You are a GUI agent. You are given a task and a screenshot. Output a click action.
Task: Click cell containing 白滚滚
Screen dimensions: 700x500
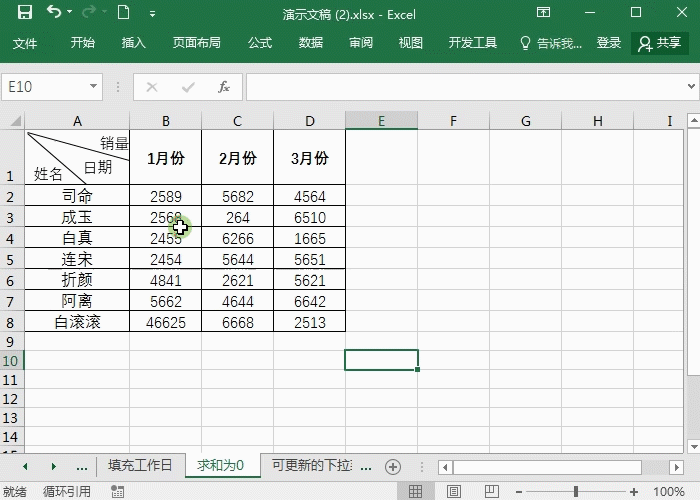click(77, 322)
